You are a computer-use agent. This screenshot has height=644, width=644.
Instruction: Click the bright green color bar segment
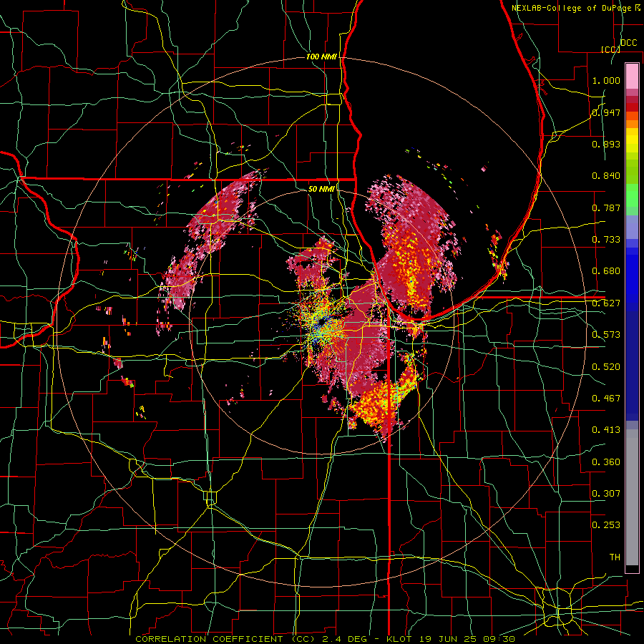click(x=632, y=195)
